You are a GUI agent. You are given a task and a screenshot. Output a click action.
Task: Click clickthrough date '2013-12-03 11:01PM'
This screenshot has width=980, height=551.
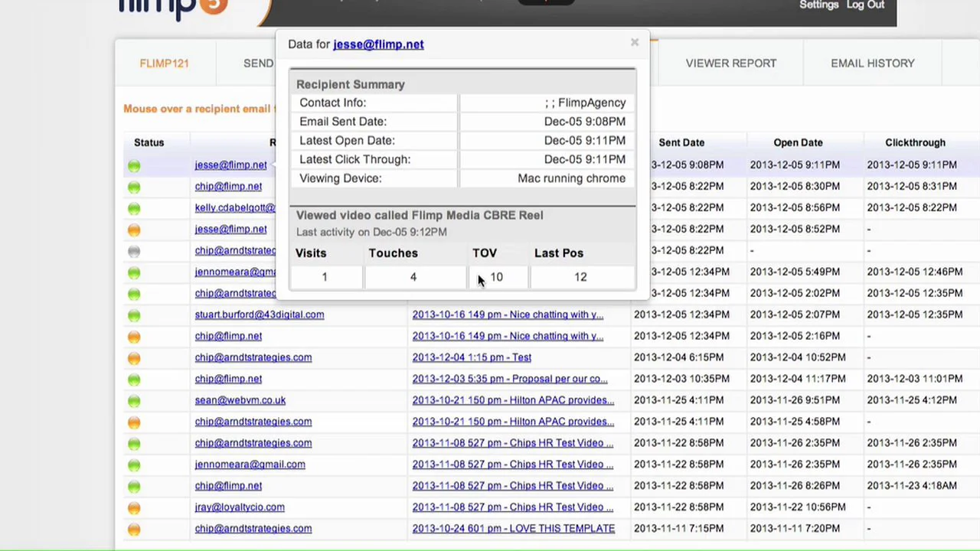pyautogui.click(x=914, y=379)
